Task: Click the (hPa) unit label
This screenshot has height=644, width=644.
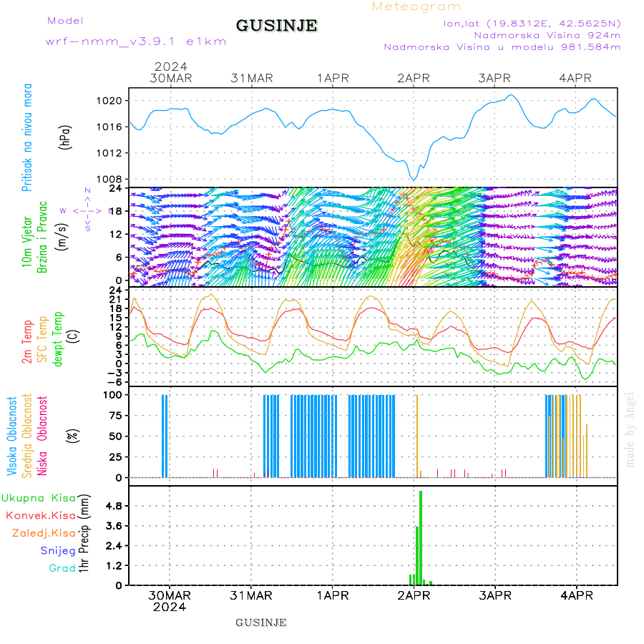Action: click(x=65, y=137)
